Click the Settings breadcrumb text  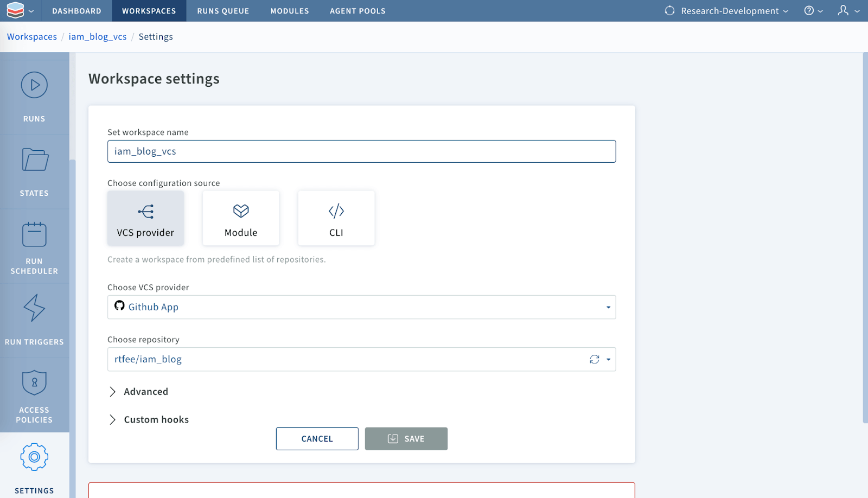[156, 37]
